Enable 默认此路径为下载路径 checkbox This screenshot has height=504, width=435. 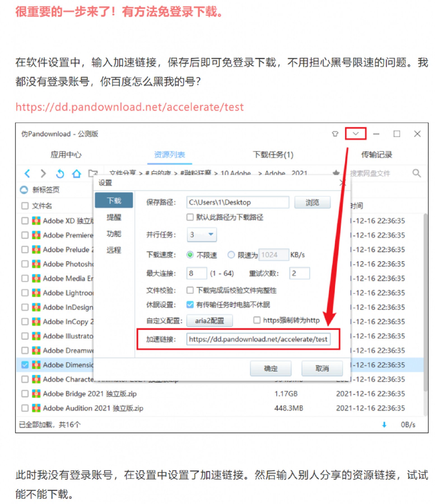tap(190, 217)
